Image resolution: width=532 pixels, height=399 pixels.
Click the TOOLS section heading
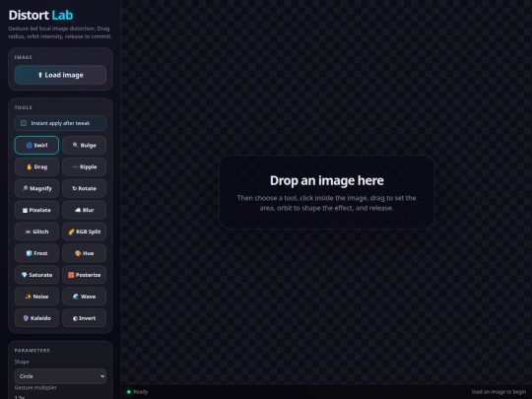pyautogui.click(x=24, y=107)
